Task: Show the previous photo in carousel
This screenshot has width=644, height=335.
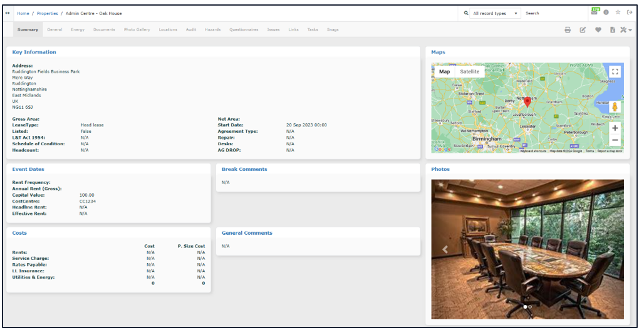Action: (445, 249)
